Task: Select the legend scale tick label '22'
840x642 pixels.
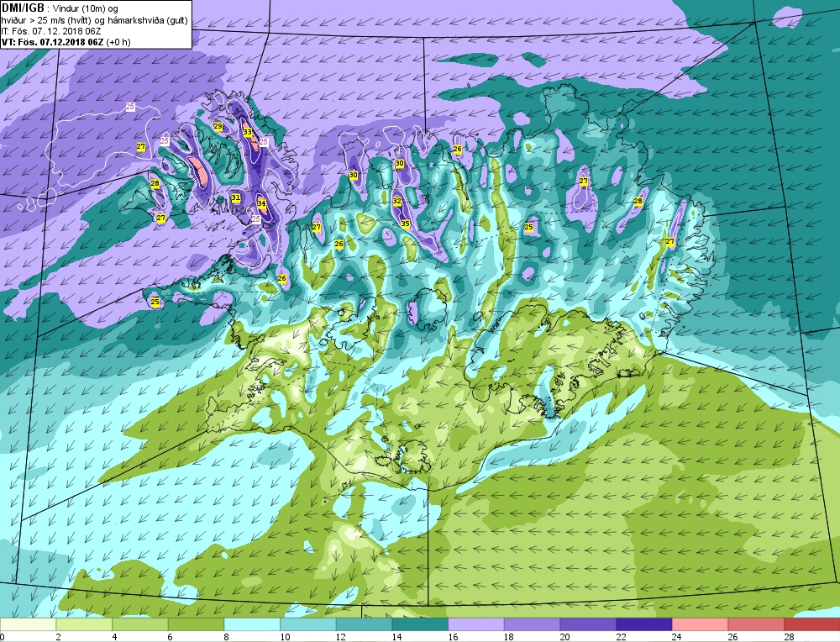Action: [621, 637]
